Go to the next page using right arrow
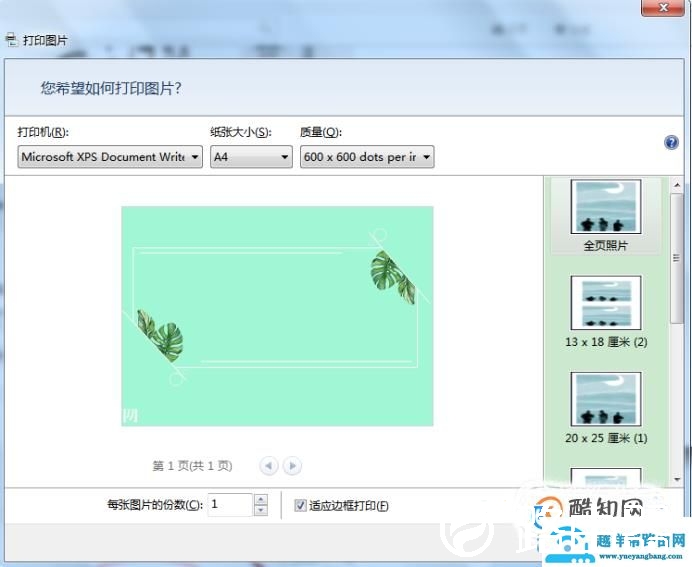Viewport: 692px width, 567px height. (292, 465)
